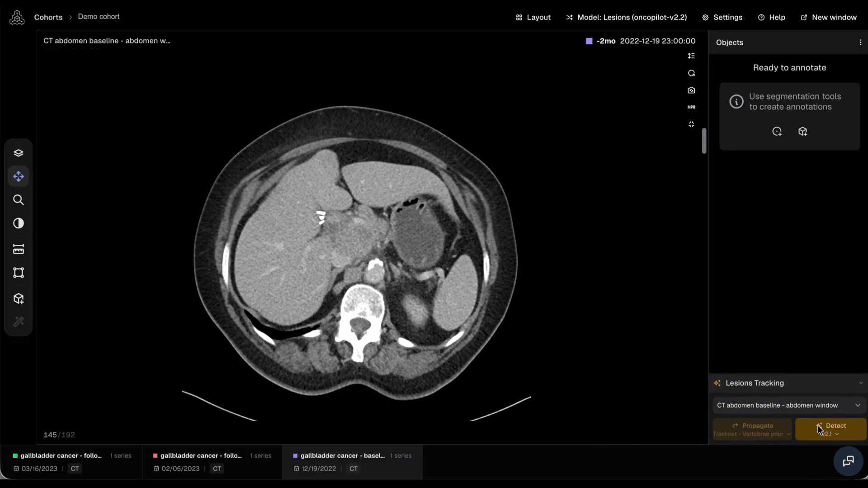This screenshot has width=868, height=488.
Task: Click CT tag on 12/19/2022 study
Action: click(x=354, y=469)
